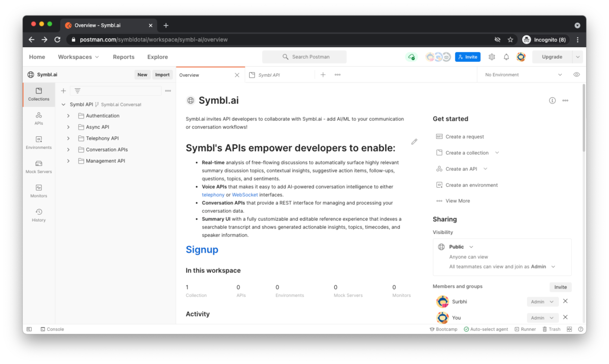Open the Workspaces dropdown menu

tap(78, 57)
